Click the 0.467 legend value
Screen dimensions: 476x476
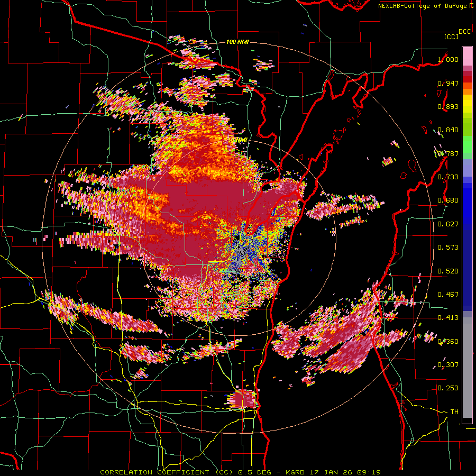(x=448, y=295)
